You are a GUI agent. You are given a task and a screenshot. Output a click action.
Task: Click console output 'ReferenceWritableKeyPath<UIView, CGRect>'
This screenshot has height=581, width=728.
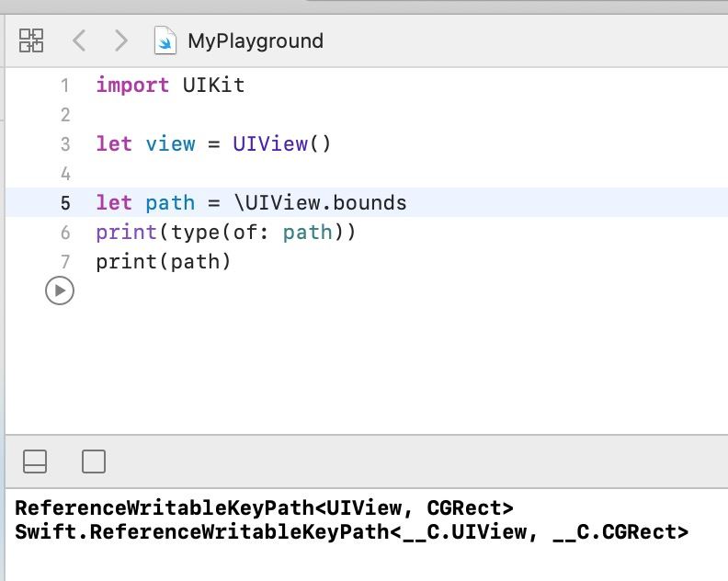coord(264,508)
